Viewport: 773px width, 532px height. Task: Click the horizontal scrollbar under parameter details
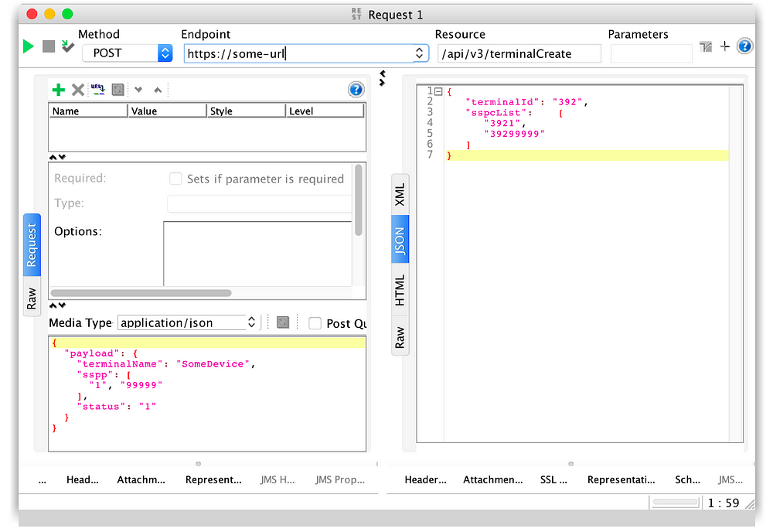141,293
